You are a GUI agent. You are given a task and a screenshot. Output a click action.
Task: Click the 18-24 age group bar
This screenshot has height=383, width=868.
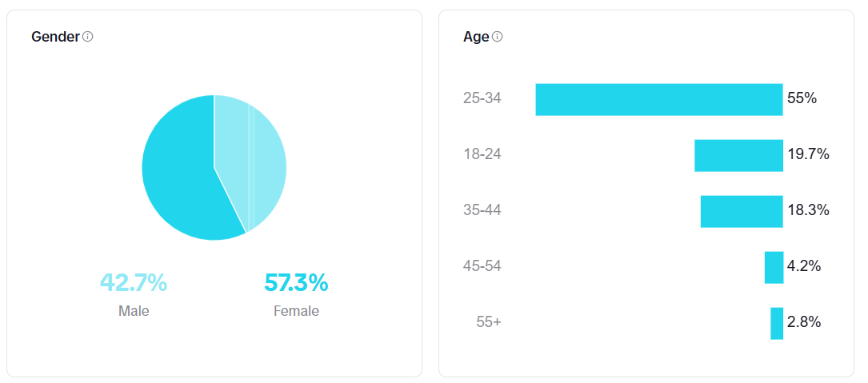coord(738,155)
